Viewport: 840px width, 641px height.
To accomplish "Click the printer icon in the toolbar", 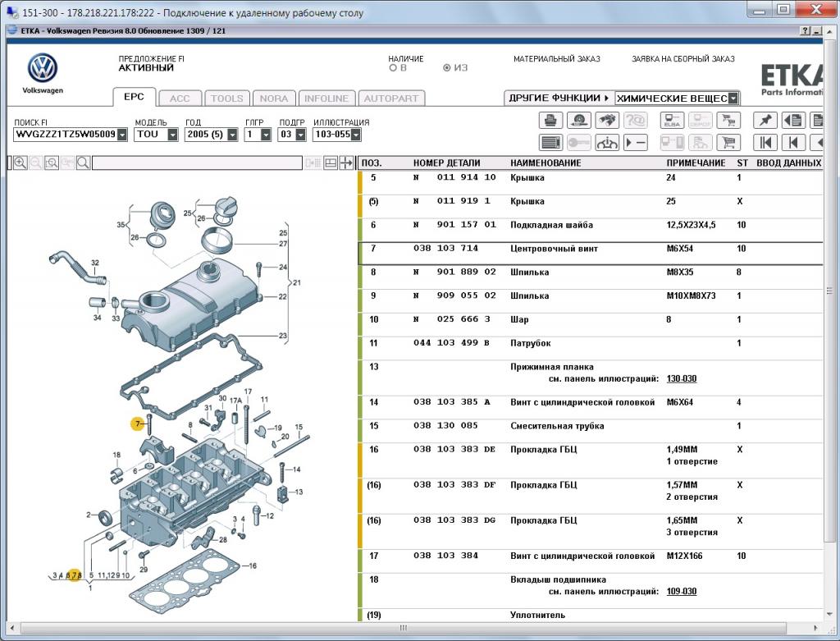I will pos(550,121).
